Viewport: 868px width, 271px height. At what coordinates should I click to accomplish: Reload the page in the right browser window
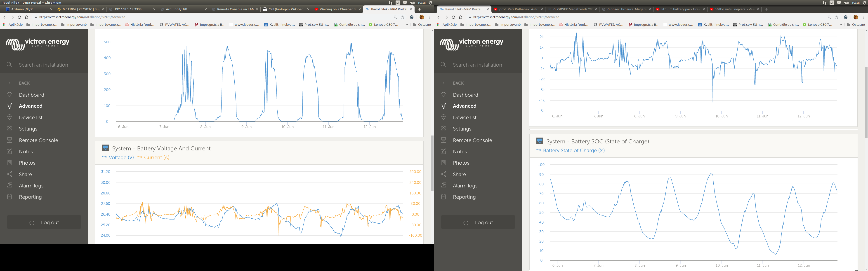(453, 17)
